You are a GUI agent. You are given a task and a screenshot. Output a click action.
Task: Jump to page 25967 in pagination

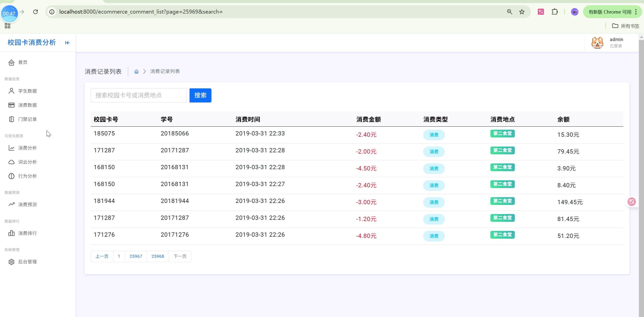tap(136, 256)
